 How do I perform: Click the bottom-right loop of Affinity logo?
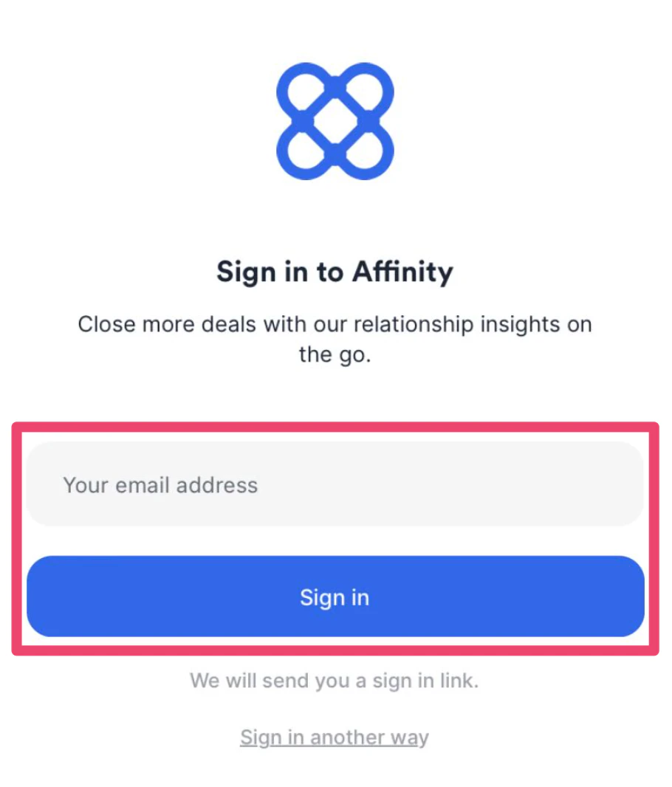[365, 151]
